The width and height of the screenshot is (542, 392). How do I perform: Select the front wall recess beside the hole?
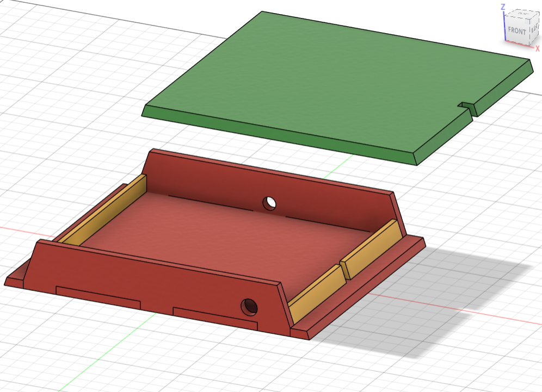[215, 319]
